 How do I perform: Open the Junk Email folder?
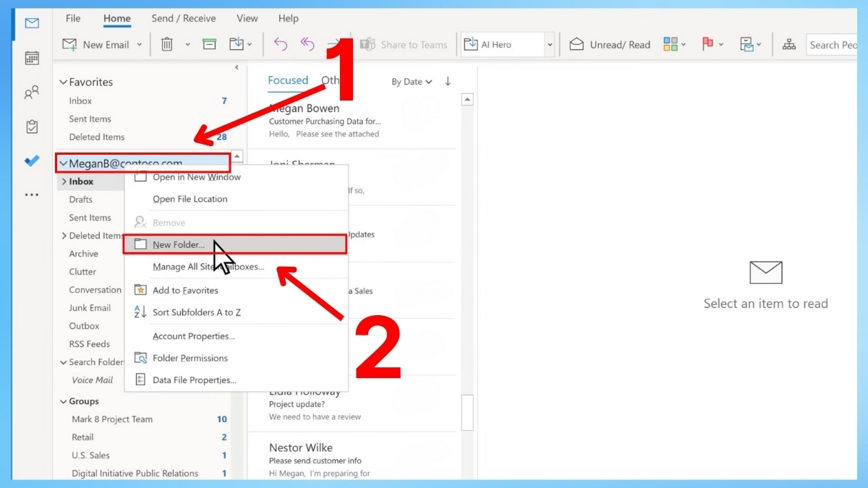pos(90,308)
